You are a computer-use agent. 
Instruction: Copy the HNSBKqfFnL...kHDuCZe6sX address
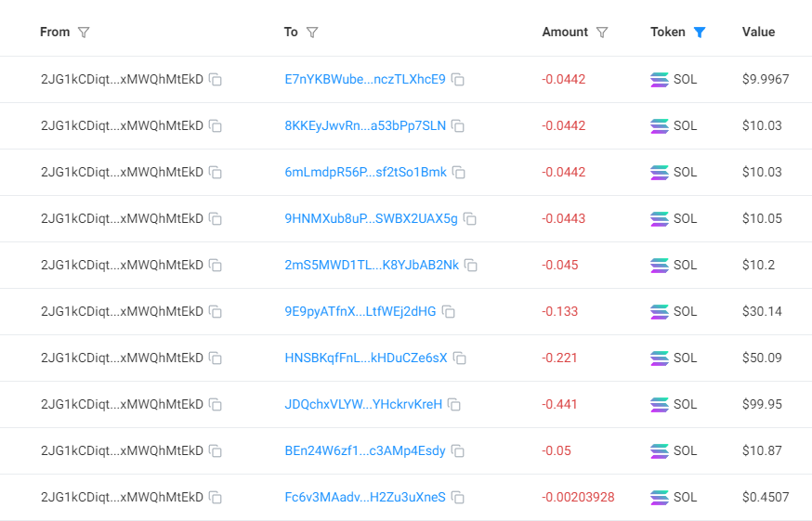(460, 358)
